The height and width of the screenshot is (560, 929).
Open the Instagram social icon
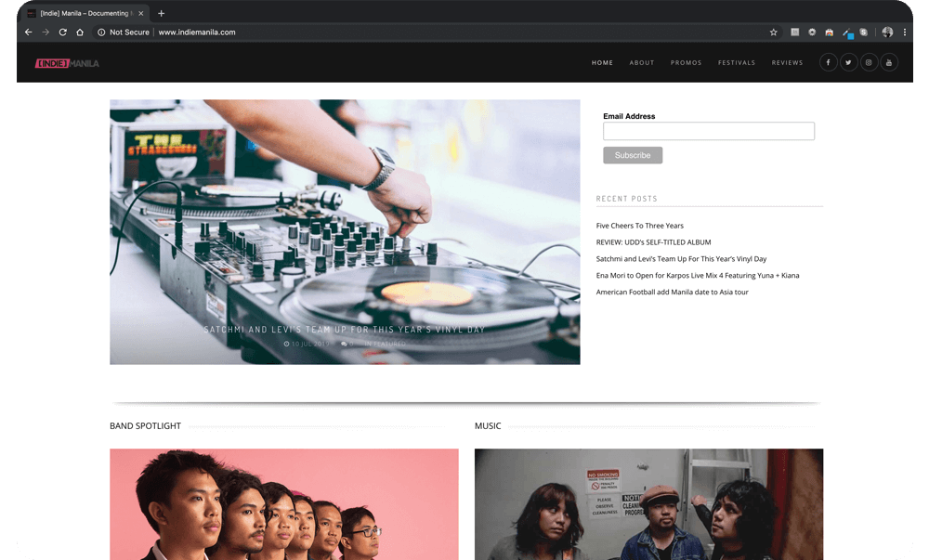tap(869, 63)
